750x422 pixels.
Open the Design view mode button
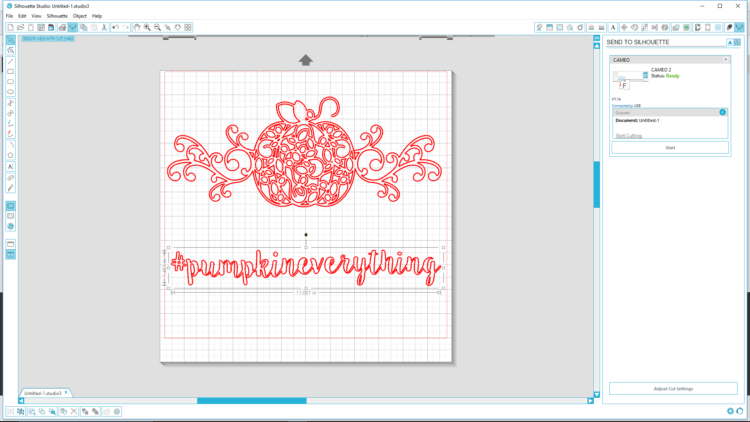(x=11, y=206)
